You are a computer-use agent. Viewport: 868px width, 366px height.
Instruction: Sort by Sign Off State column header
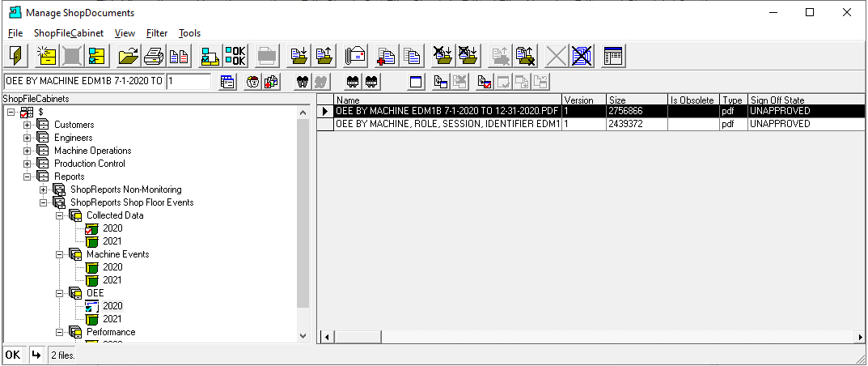pos(806,100)
